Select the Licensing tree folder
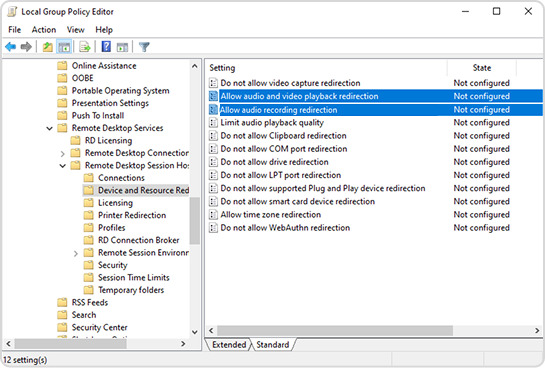The width and height of the screenshot is (545, 368). 115,203
